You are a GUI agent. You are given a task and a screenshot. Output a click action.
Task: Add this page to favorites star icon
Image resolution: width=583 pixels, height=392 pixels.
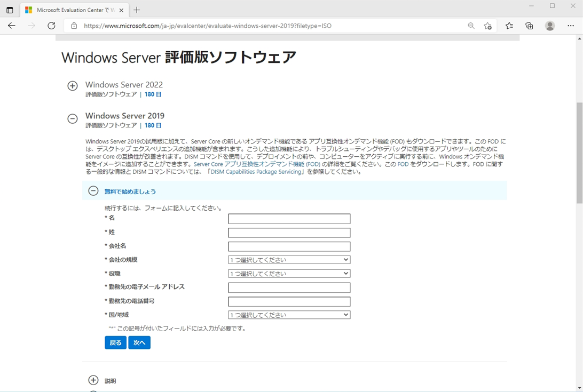click(488, 26)
